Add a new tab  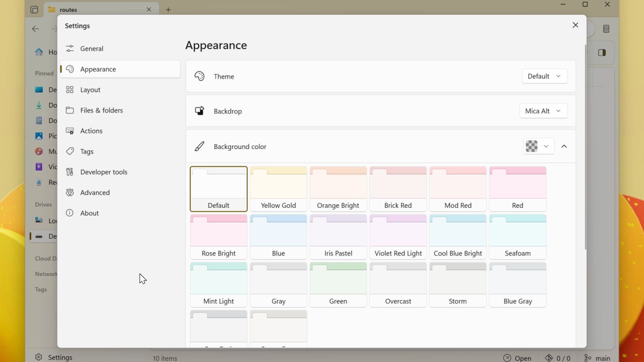point(168,10)
